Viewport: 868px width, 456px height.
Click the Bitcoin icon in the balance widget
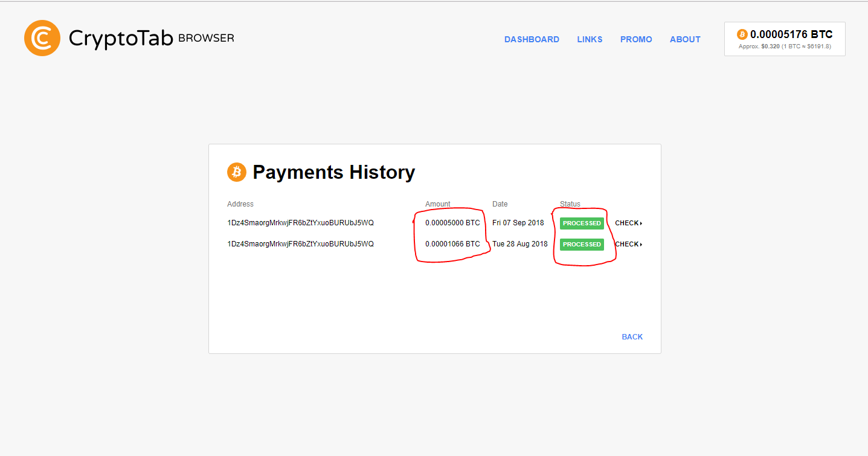[741, 34]
